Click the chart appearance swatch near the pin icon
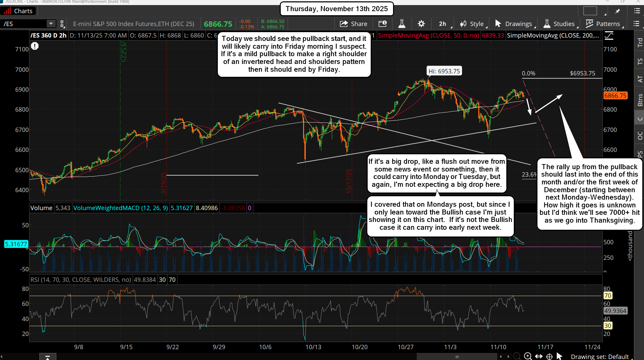The image size is (644, 360). click(591, 11)
